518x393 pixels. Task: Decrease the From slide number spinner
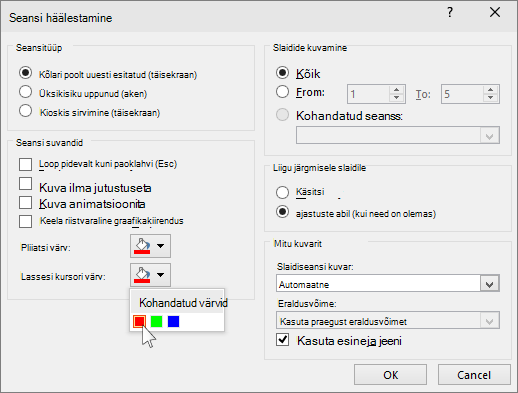pyautogui.click(x=396, y=98)
